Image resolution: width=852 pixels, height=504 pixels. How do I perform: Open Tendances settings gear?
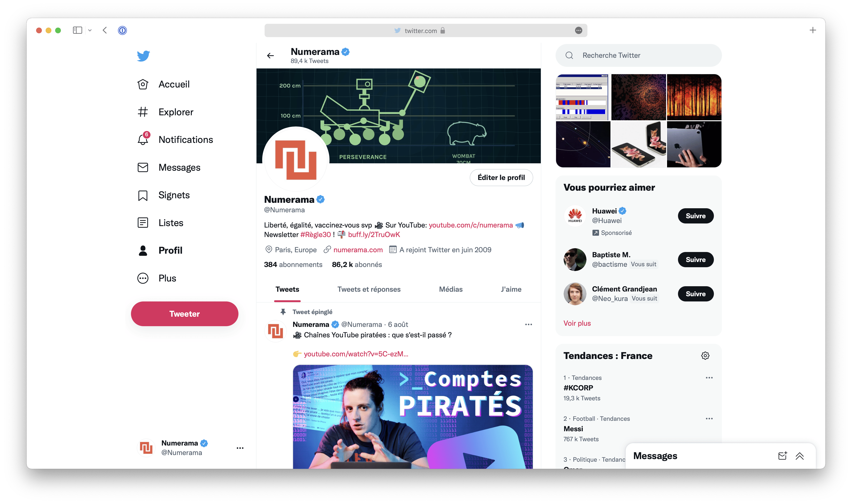point(705,356)
